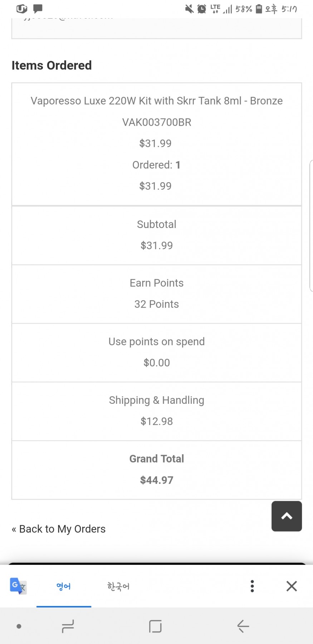Switch translation to 영어 tab
The width and height of the screenshot is (313, 644).
64,586
